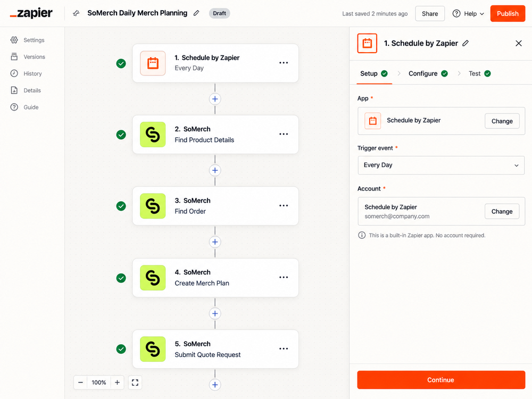Viewport: 532px width, 399px height.
Task: Click the large calendar icon in panel header
Action: [367, 44]
